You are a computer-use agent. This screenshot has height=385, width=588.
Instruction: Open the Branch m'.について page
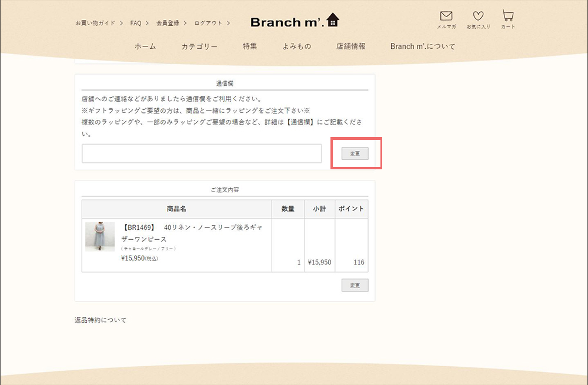click(422, 46)
